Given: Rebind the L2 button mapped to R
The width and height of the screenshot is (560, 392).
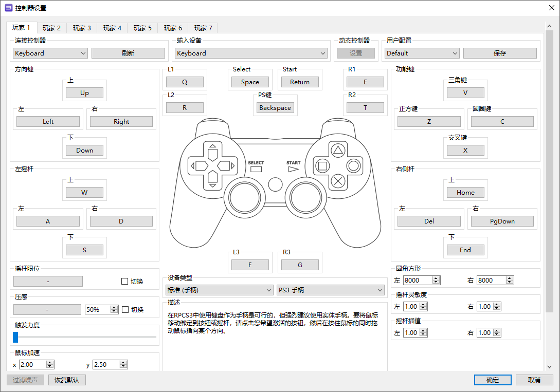Looking at the screenshot, I should point(185,108).
